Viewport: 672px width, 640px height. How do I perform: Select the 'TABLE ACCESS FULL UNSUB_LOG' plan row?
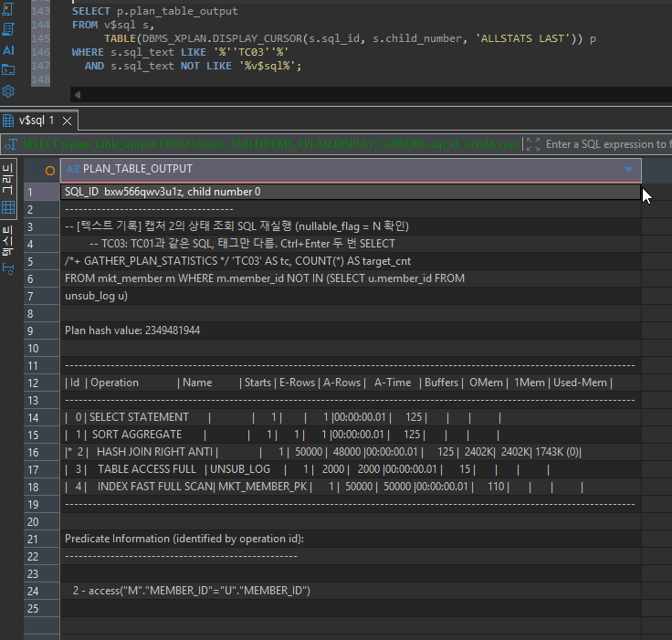point(351,469)
